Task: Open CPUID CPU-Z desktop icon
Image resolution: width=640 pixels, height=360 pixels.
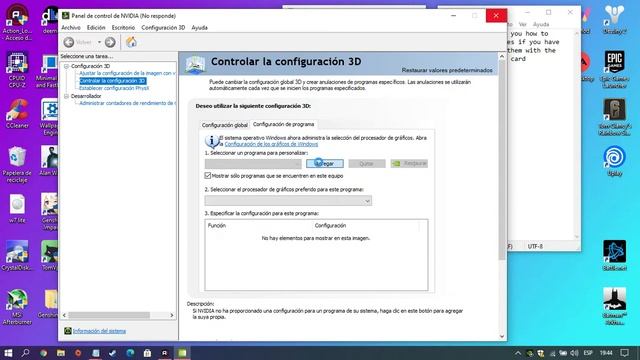Action: click(x=17, y=70)
